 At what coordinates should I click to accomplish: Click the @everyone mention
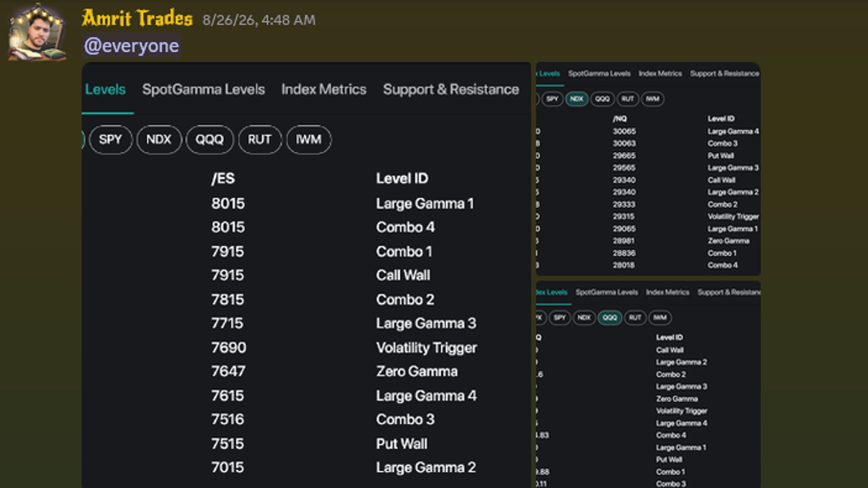pyautogui.click(x=131, y=45)
